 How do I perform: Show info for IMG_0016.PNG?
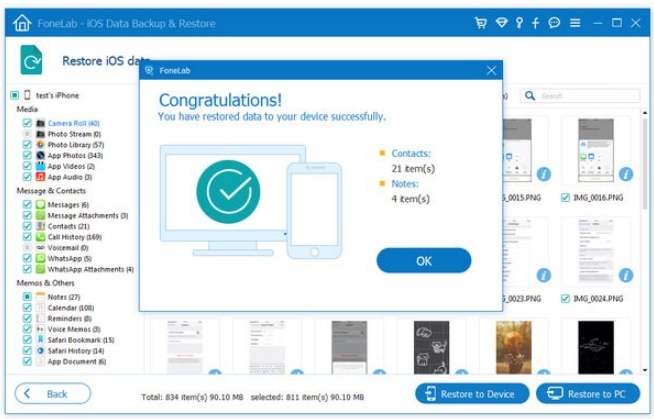(626, 174)
